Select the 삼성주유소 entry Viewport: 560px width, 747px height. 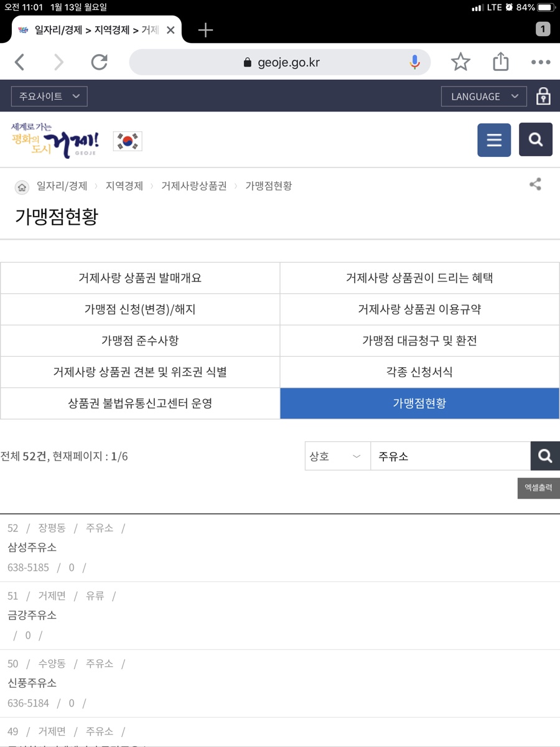pyautogui.click(x=32, y=547)
